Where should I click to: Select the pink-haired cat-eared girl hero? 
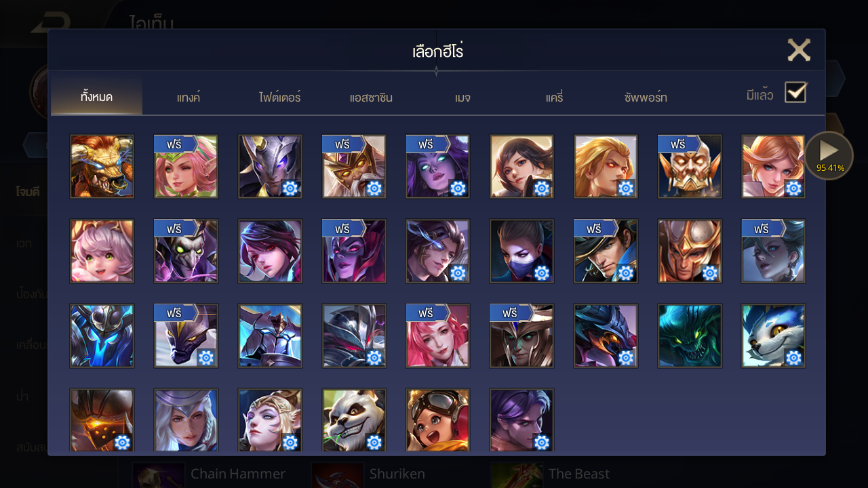(102, 251)
